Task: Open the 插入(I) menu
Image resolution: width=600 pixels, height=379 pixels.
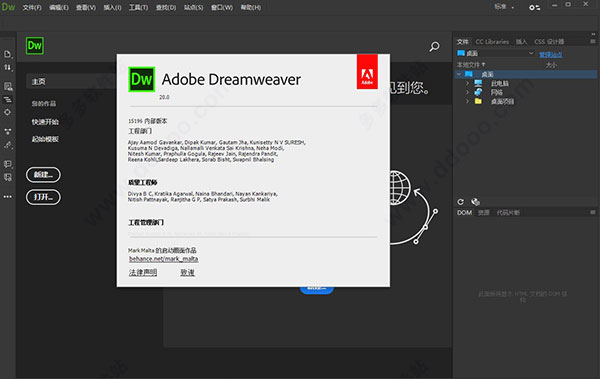Action: point(112,8)
